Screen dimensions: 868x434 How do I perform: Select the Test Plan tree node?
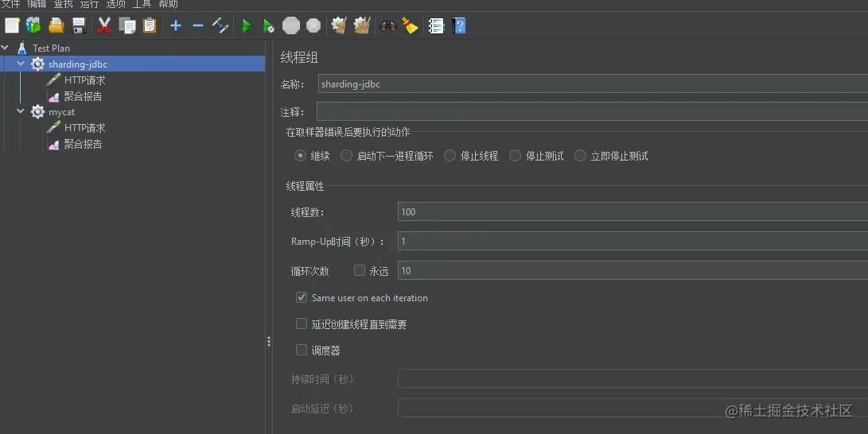click(51, 48)
